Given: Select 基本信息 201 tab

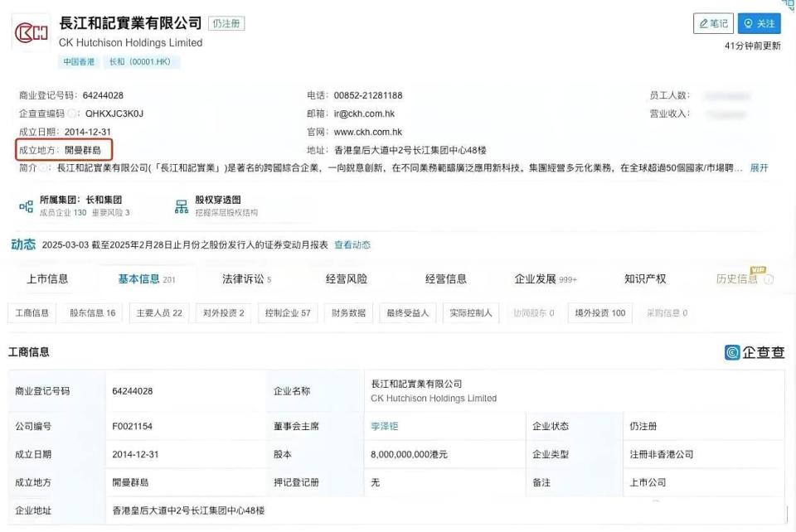Looking at the screenshot, I should [147, 279].
